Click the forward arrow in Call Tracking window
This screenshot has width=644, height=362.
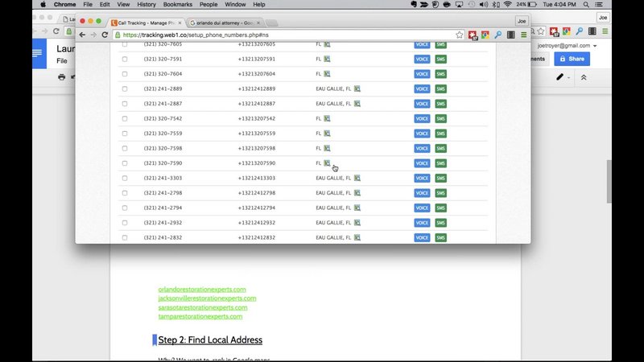(93, 35)
